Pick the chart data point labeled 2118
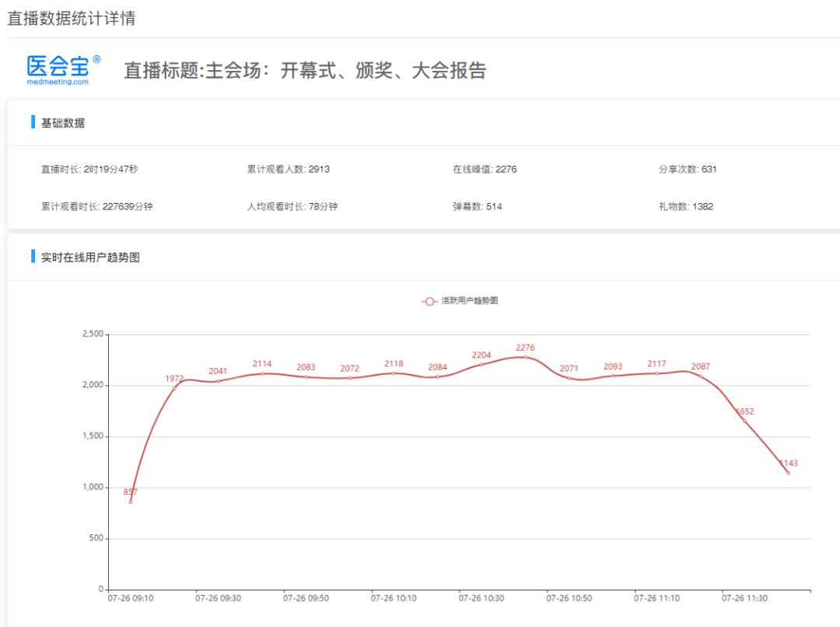Image resolution: width=840 pixels, height=627 pixels. pos(394,373)
